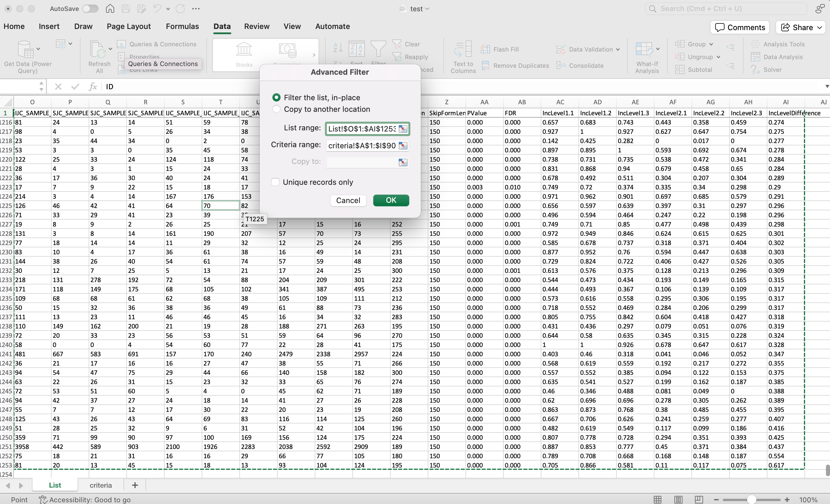Screen dimensions: 830x504
Task: Expand the Share button dropdown
Action: coord(820,28)
